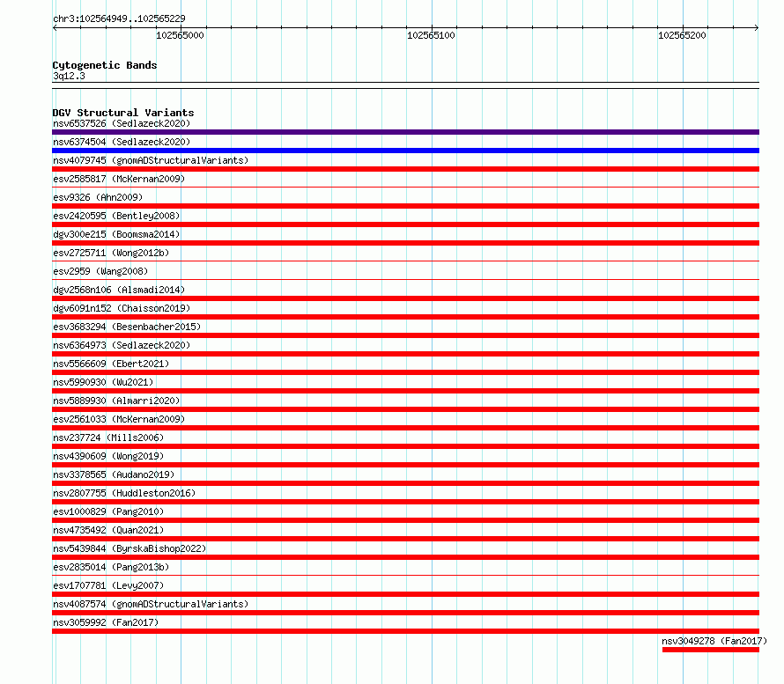Viewport: 784px width, 684px height.
Task: Select nsv4390609 (Wong2019) label
Action: coord(108,456)
